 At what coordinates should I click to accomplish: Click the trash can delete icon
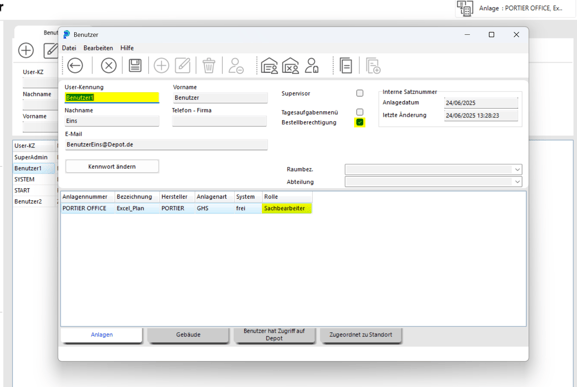(x=209, y=66)
